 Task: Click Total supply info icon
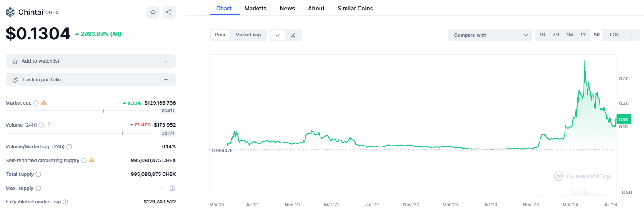(38, 175)
